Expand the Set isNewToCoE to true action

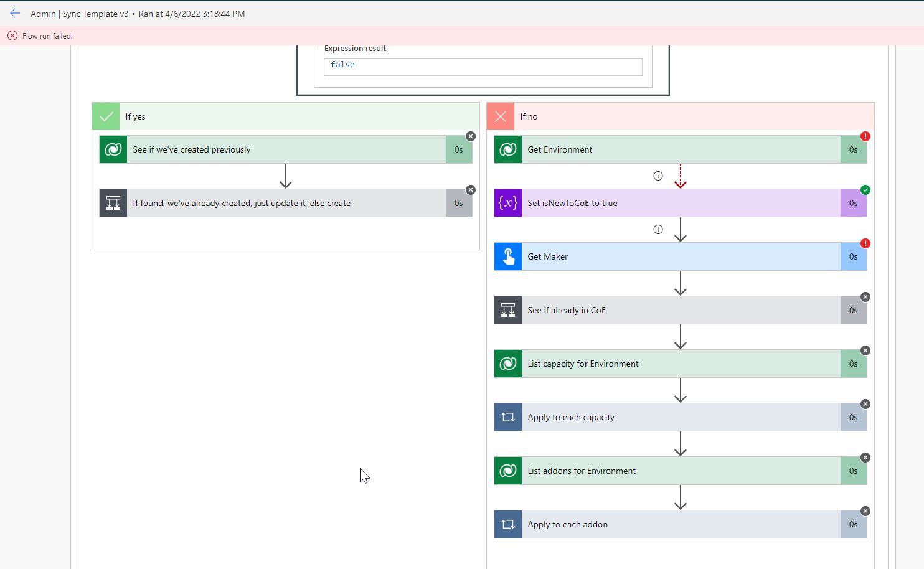click(681, 203)
